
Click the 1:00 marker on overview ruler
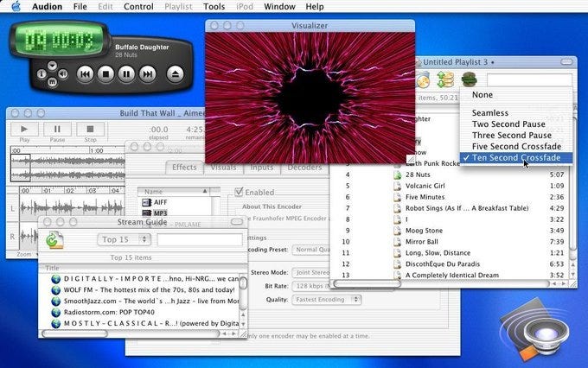click(x=96, y=150)
